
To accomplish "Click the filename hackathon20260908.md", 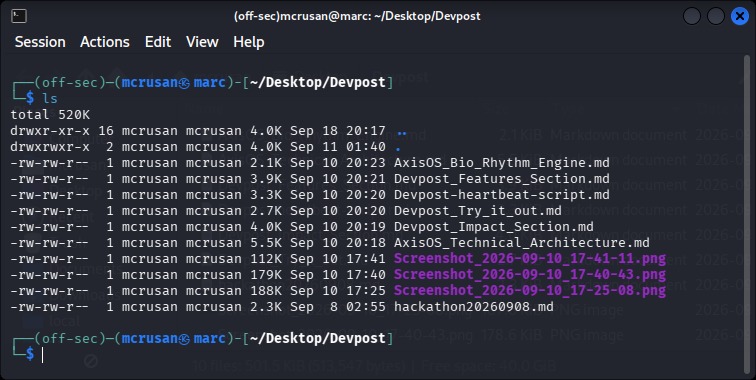I will (473, 306).
